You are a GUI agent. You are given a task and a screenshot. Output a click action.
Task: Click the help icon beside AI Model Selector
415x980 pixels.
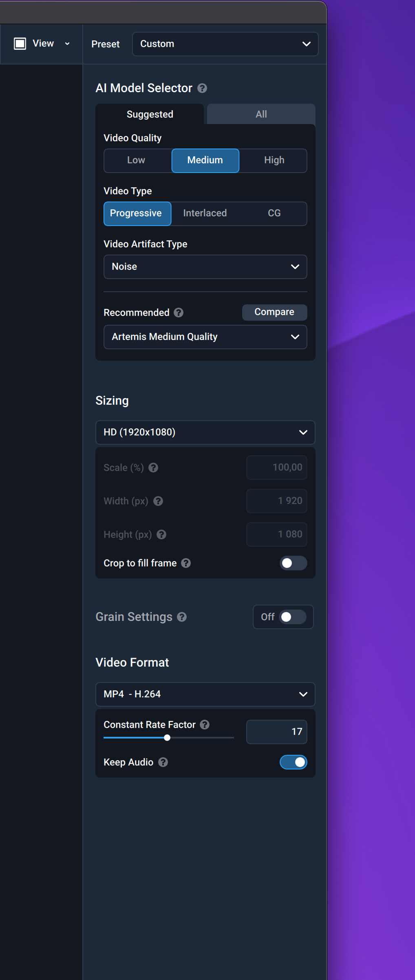[202, 88]
